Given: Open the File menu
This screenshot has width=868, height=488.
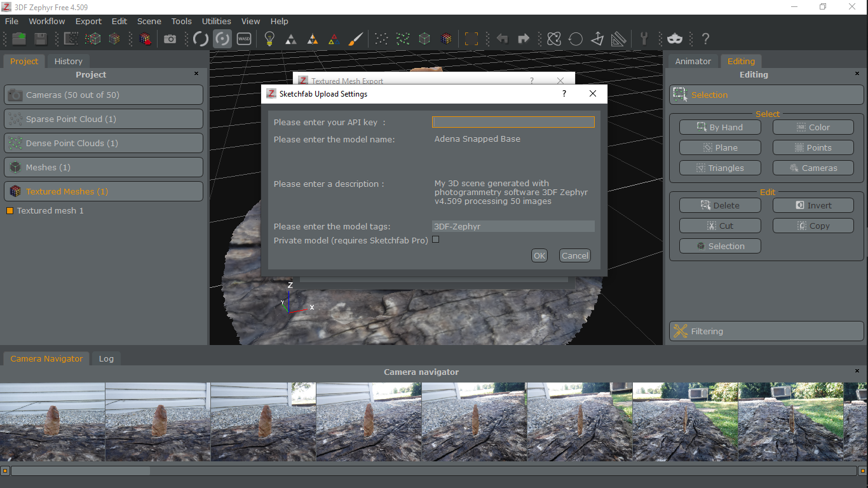Looking at the screenshot, I should coord(11,21).
